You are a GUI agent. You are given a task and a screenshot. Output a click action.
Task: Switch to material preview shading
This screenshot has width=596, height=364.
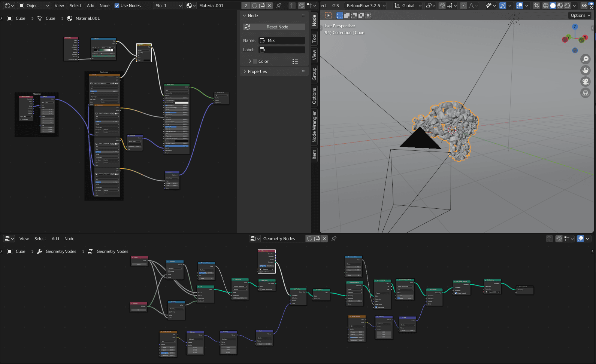560,6
